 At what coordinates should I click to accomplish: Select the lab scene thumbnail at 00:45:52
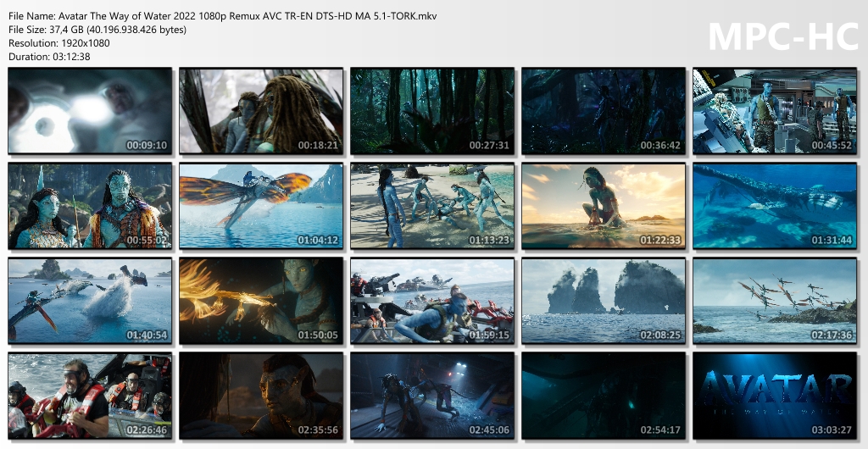[775, 111]
